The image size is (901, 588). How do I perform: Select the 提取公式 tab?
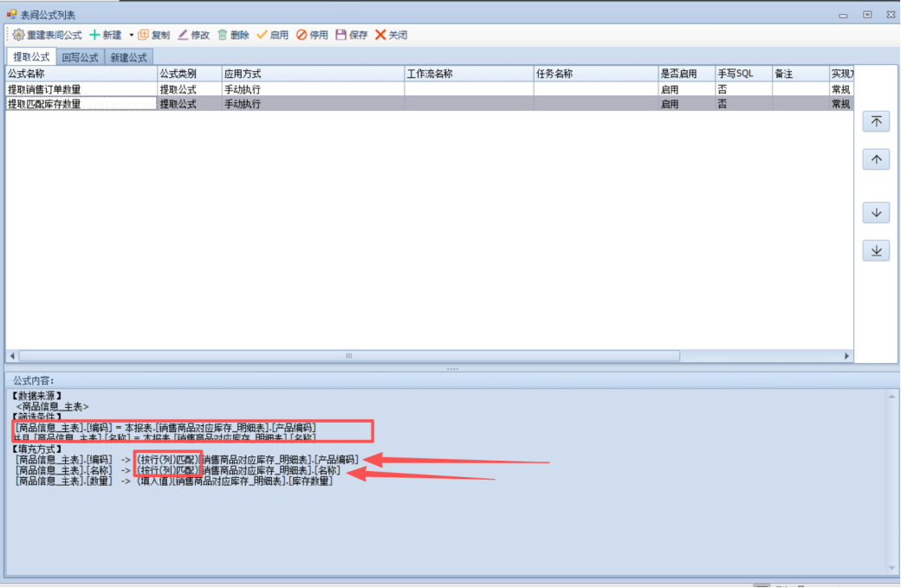pos(31,57)
